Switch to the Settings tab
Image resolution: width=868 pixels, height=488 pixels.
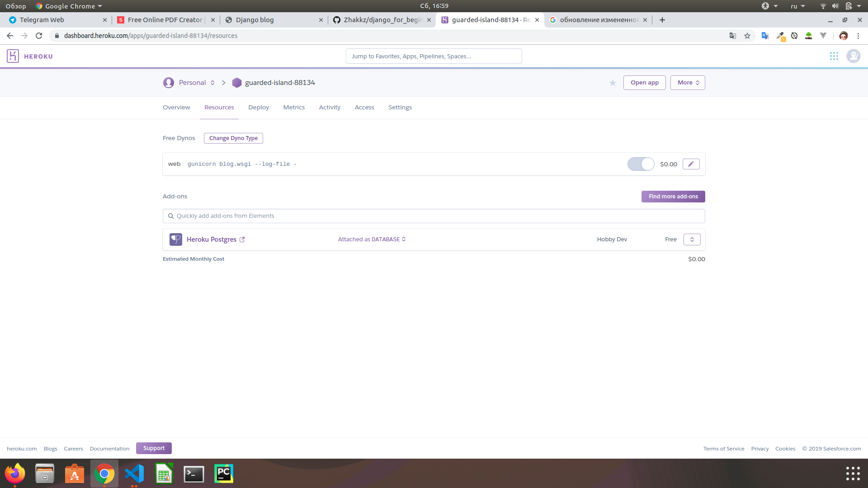tap(400, 108)
